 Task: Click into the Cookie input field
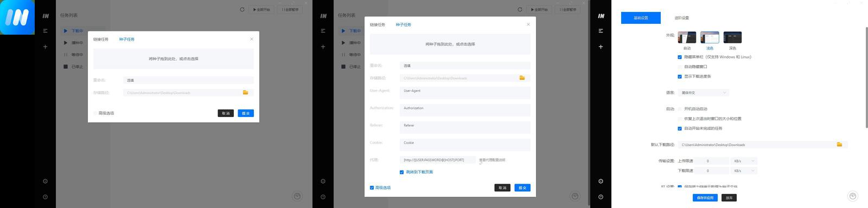(465, 145)
